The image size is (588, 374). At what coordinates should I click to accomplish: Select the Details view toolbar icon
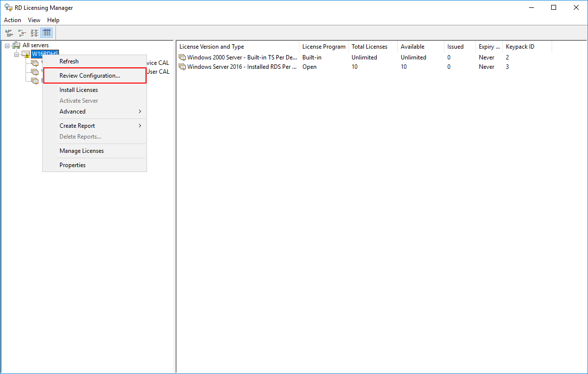click(47, 33)
